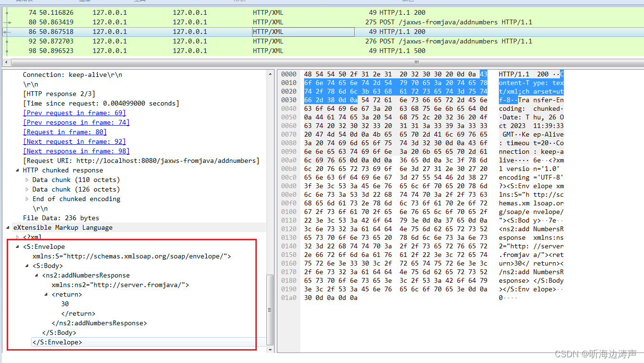Follow the Prev request in frame: 69 link
Screen dimensions: 644x363
click(x=74, y=113)
